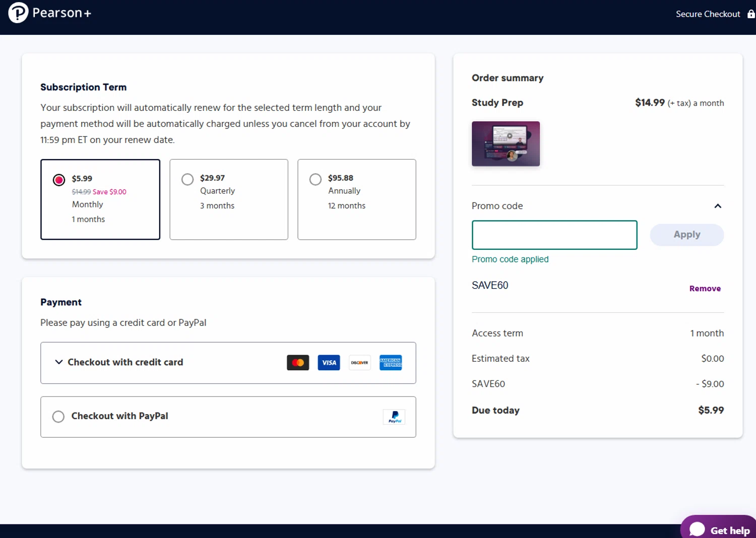The width and height of the screenshot is (756, 538).
Task: Click the Payment section heading
Action: (x=61, y=302)
